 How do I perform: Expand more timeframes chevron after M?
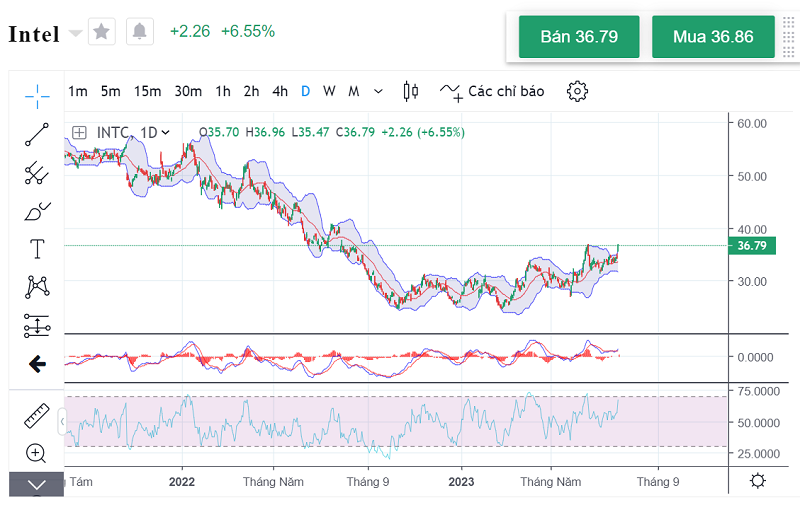(378, 91)
